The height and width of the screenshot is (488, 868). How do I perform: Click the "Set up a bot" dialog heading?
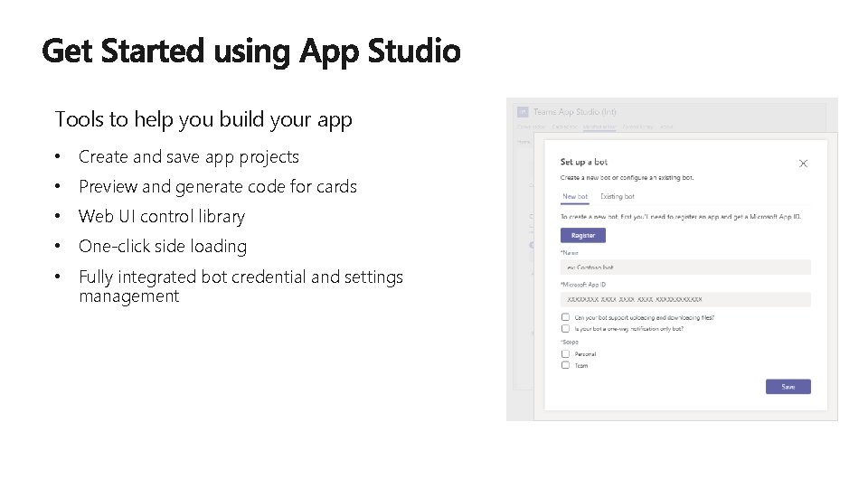583,162
